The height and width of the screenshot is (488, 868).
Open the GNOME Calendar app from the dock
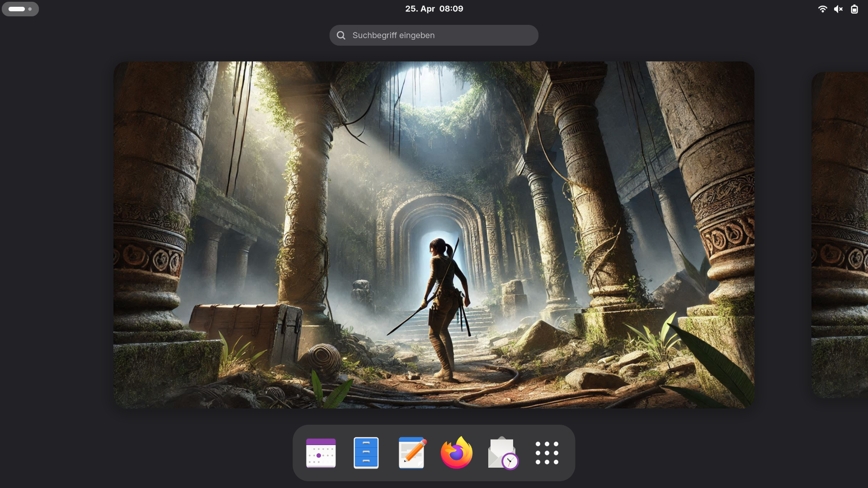coord(321,453)
